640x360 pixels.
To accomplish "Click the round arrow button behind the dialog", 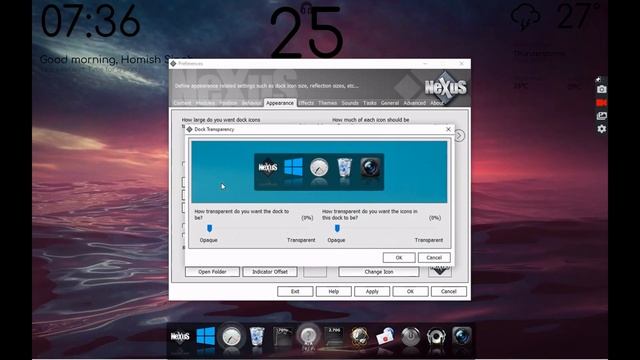I will (x=459, y=136).
